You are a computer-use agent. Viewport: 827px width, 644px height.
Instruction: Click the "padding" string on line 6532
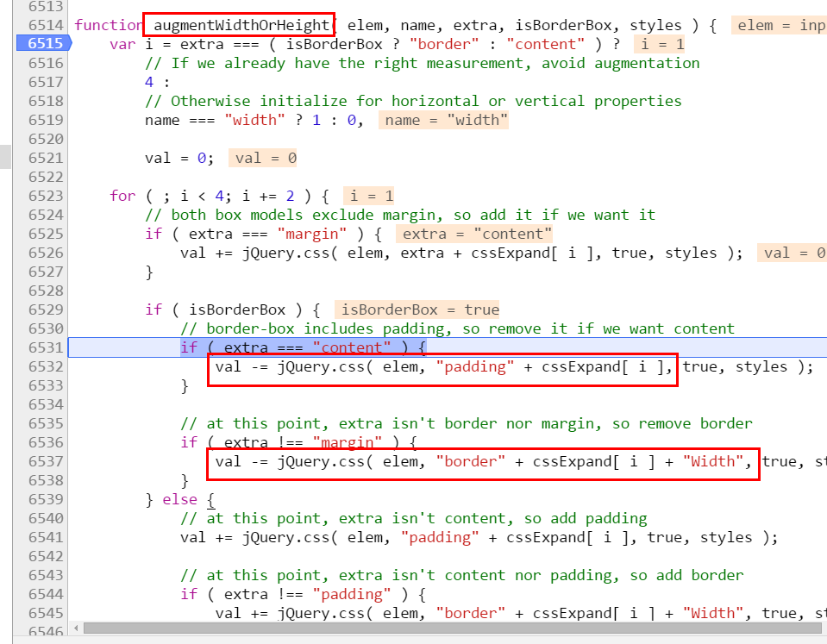click(x=471, y=366)
